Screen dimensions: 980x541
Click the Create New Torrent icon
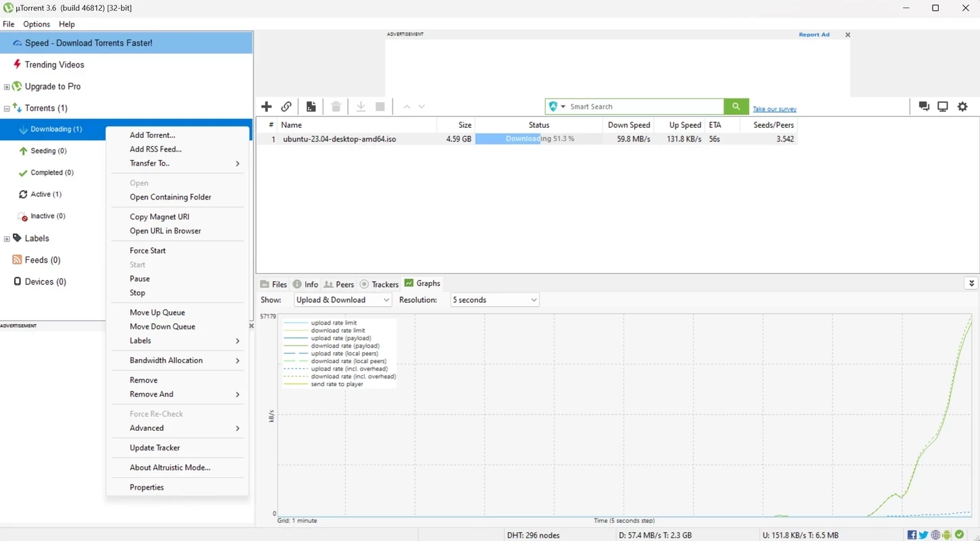point(311,107)
